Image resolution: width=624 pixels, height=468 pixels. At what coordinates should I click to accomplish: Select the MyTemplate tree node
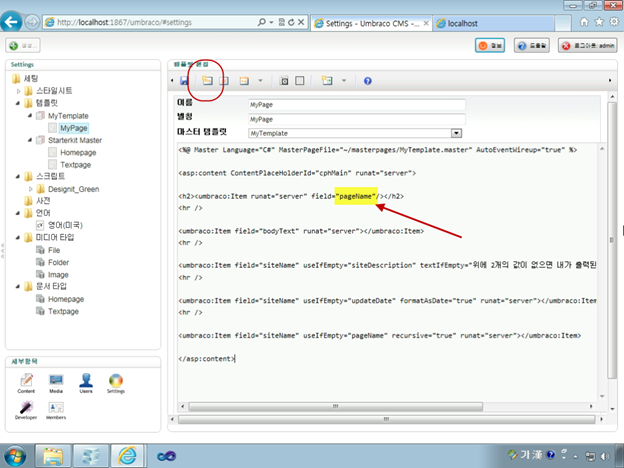pyautogui.click(x=68, y=116)
